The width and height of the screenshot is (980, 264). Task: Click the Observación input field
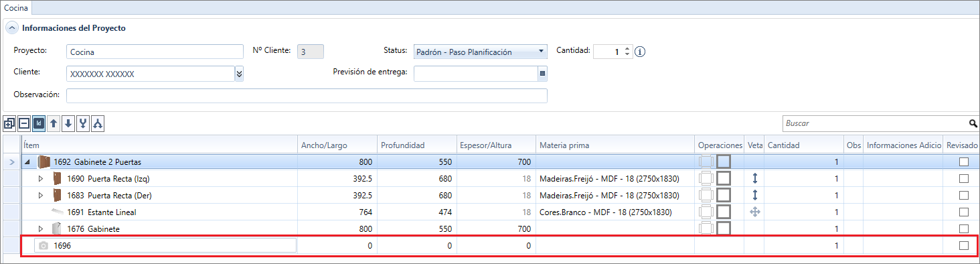(307, 95)
